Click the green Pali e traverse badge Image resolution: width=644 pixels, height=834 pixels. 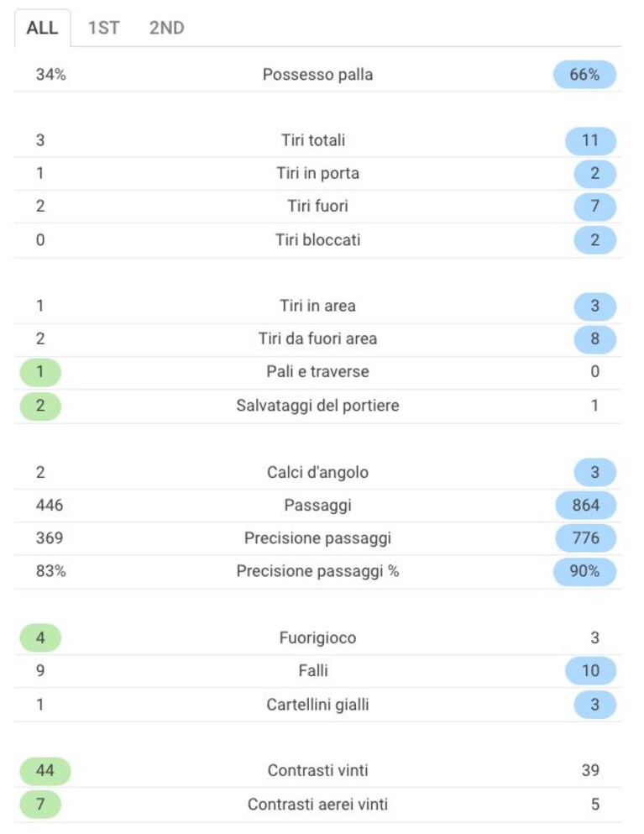(40, 372)
